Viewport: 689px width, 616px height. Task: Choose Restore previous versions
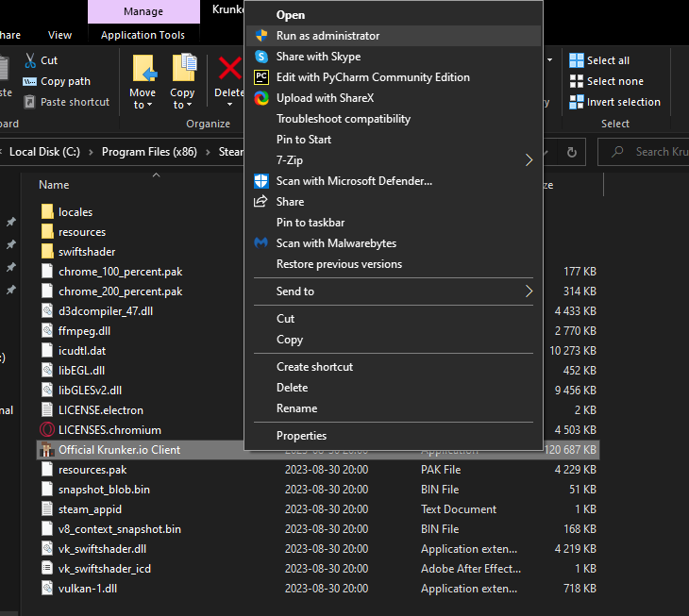394,264
